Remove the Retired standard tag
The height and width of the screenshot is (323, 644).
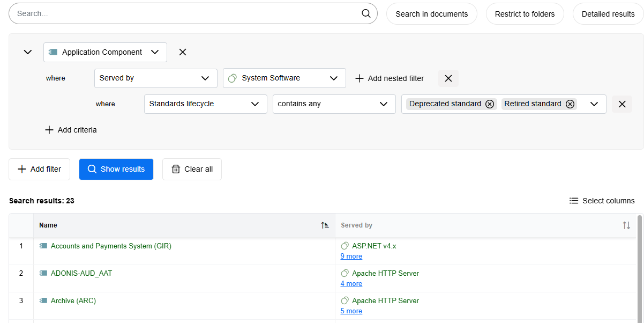(x=570, y=104)
